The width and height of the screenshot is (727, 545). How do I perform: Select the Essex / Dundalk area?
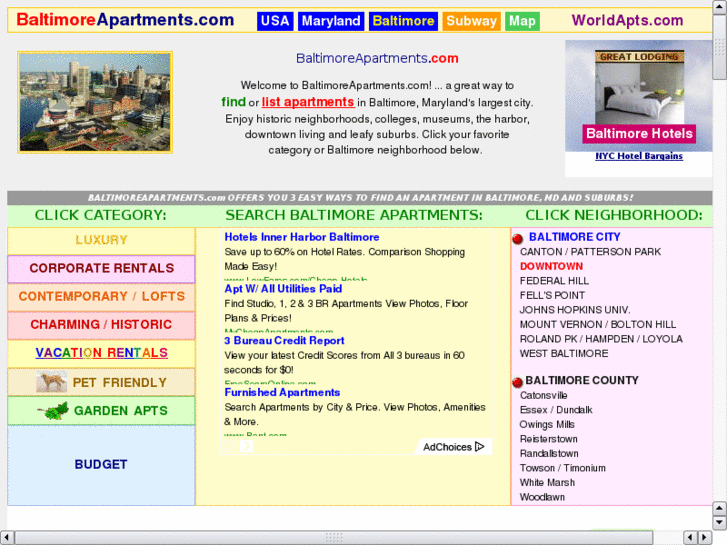click(556, 410)
